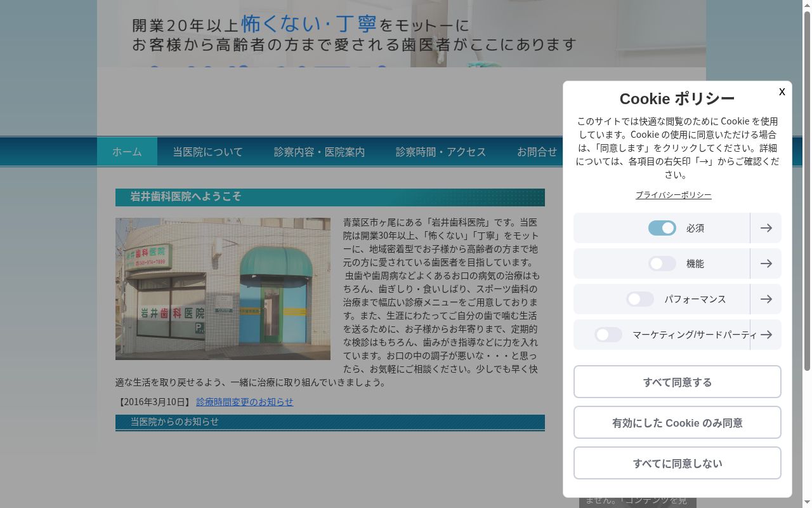Open the お問合せ menu item

tap(537, 152)
